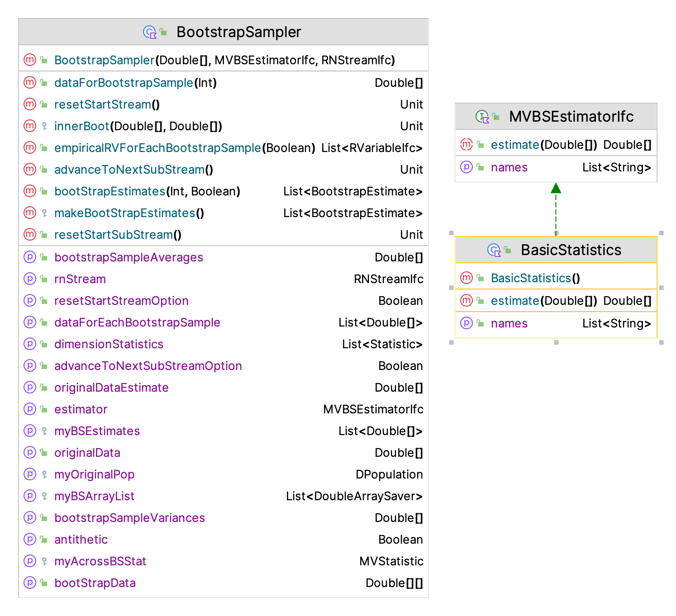676x616 pixels.
Task: Click the DPopulation type label
Action: click(389, 474)
